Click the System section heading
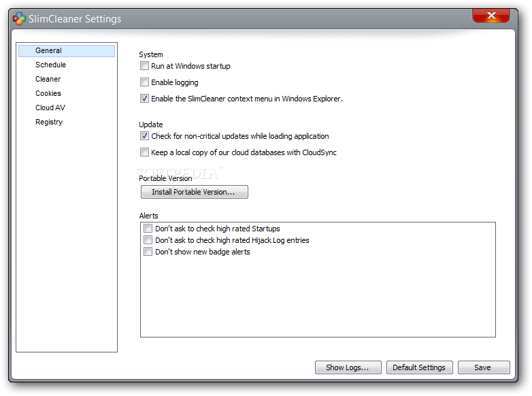 click(151, 54)
